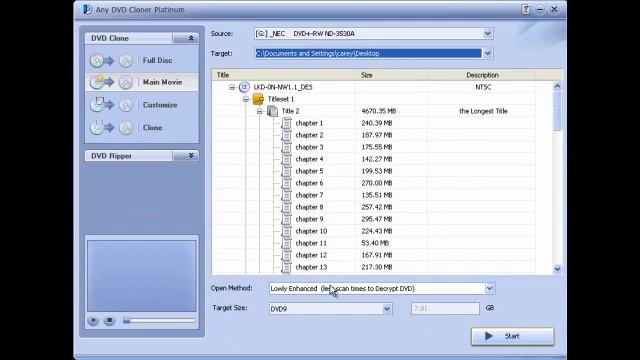Click the chapter 8 page icon
640x360 pixels.
coord(287,207)
